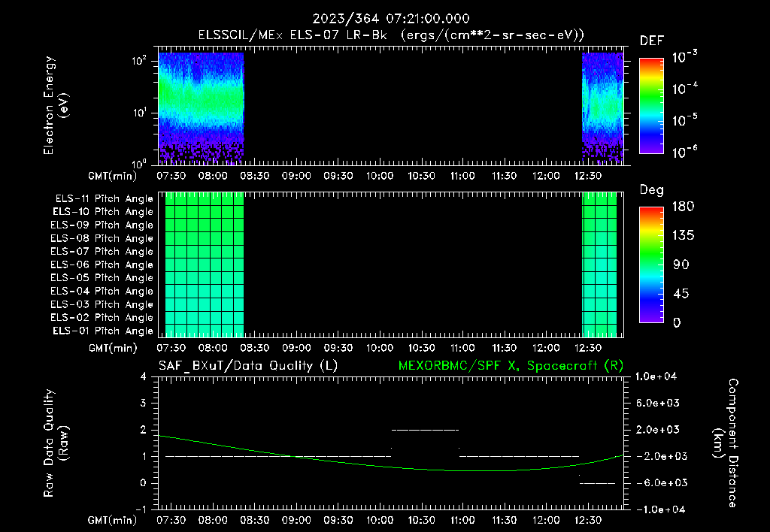This screenshot has height=532, width=770.
Task: Click the 10⁻⁵ tick on the DEF scale
Action: click(x=684, y=121)
